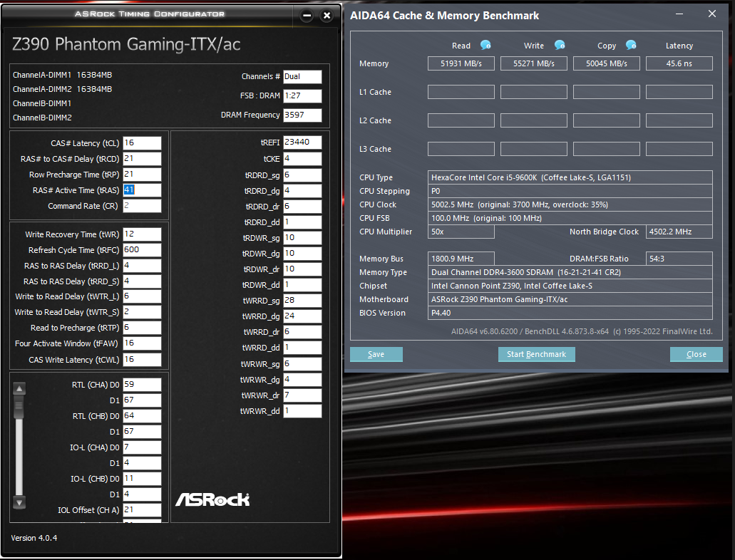Click the Memory Write result 55271 MB/s
This screenshot has height=560, width=735.
(x=533, y=63)
